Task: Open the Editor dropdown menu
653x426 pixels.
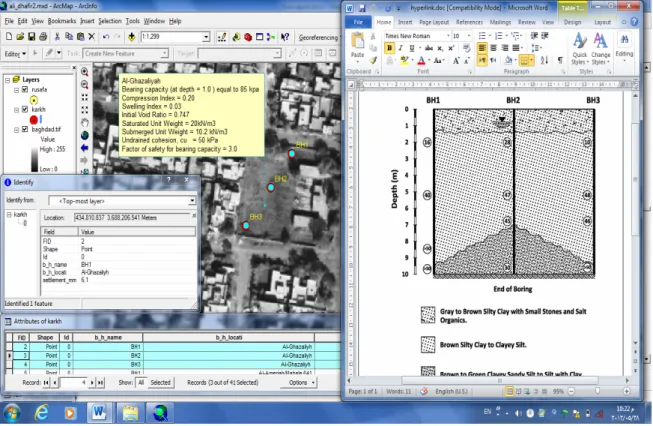Action: (15, 54)
